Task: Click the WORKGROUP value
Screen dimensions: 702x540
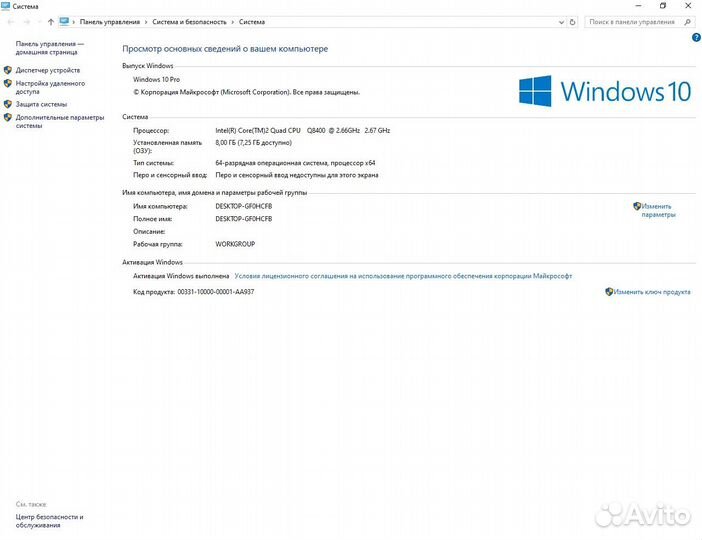Action: coord(235,244)
